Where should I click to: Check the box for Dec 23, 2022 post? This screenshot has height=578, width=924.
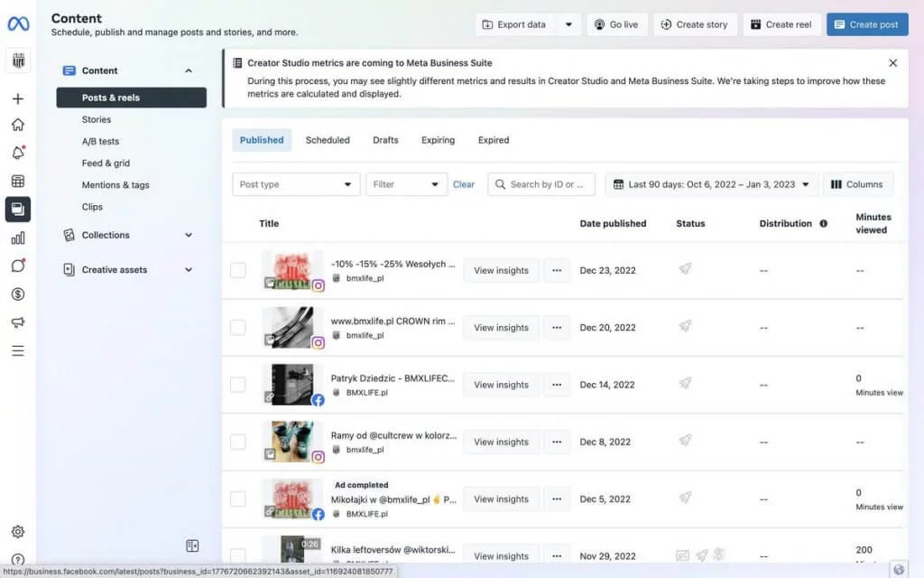pos(237,270)
